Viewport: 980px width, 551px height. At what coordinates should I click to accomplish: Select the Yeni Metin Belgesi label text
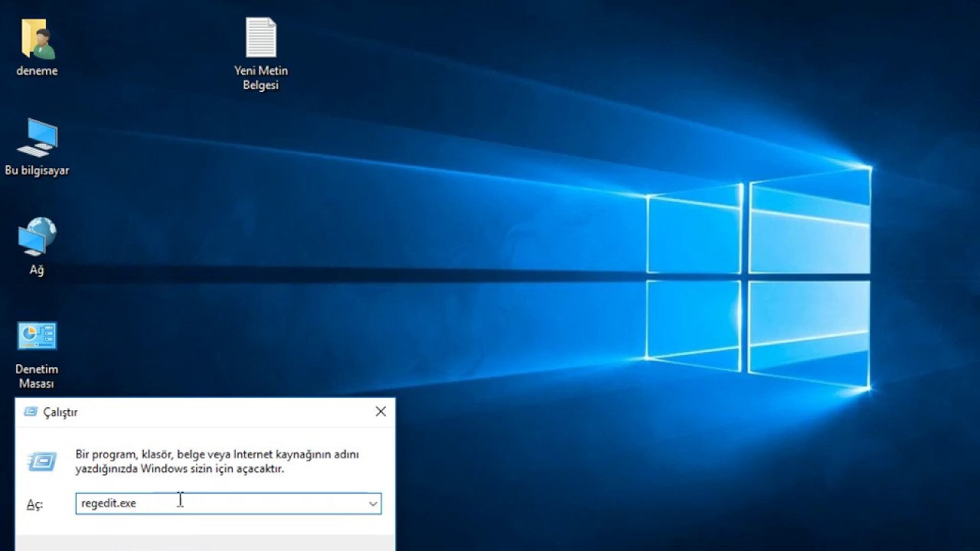click(x=261, y=78)
